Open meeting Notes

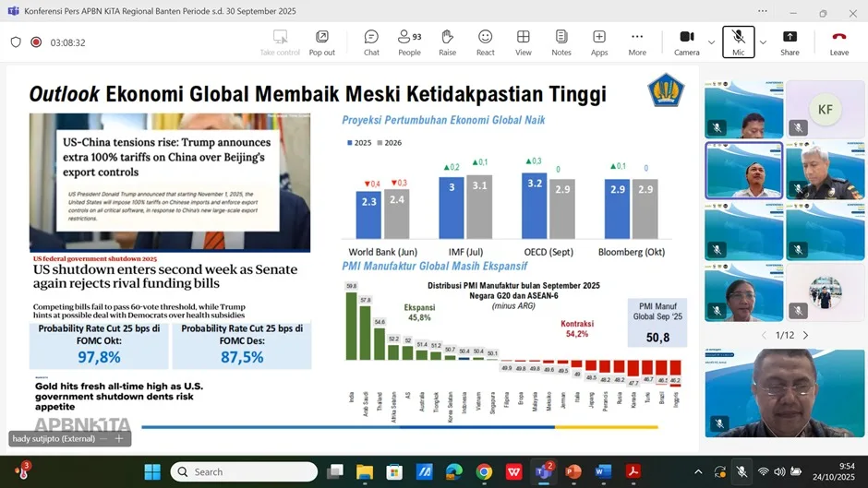[561, 42]
